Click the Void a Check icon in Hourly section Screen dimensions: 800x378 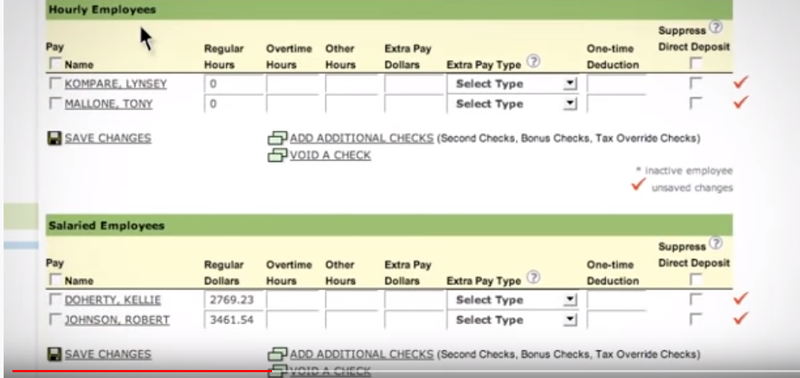pyautogui.click(x=278, y=155)
